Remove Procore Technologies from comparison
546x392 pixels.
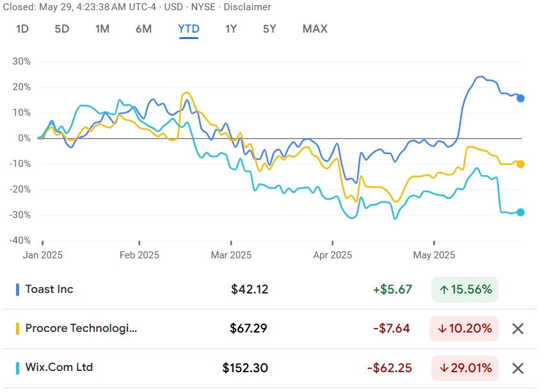(518, 329)
